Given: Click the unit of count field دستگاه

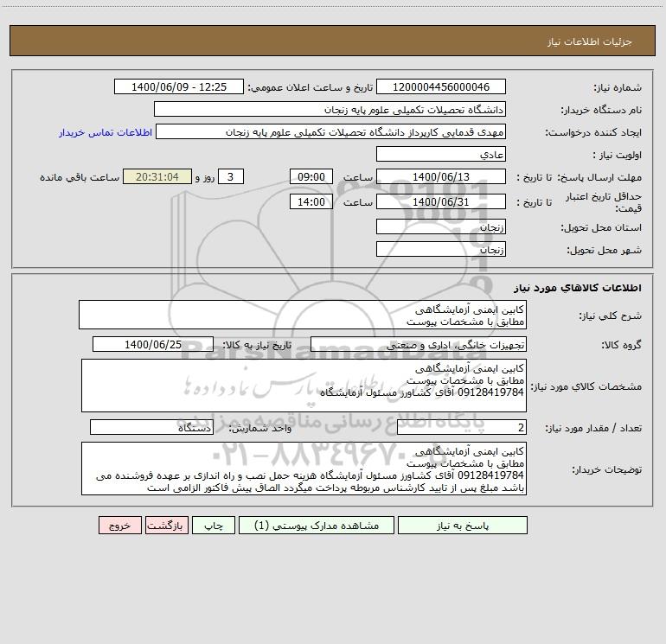Looking at the screenshot, I should click(x=151, y=427).
